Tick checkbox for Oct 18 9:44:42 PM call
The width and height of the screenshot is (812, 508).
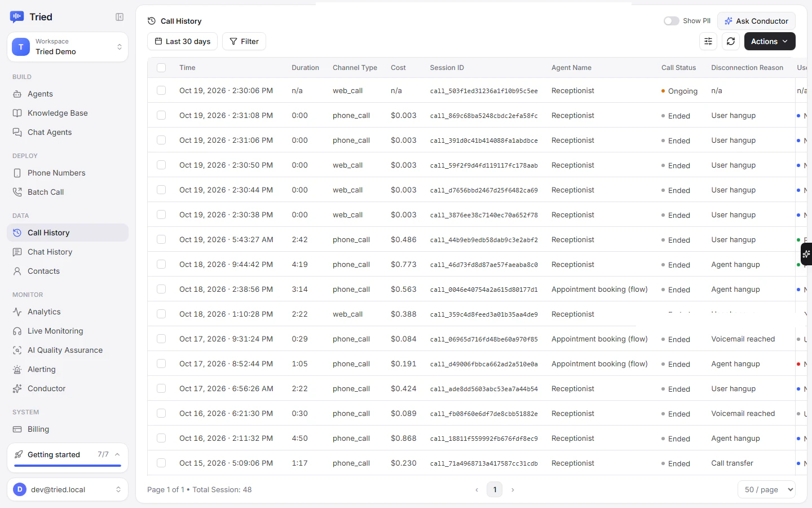pyautogui.click(x=161, y=264)
